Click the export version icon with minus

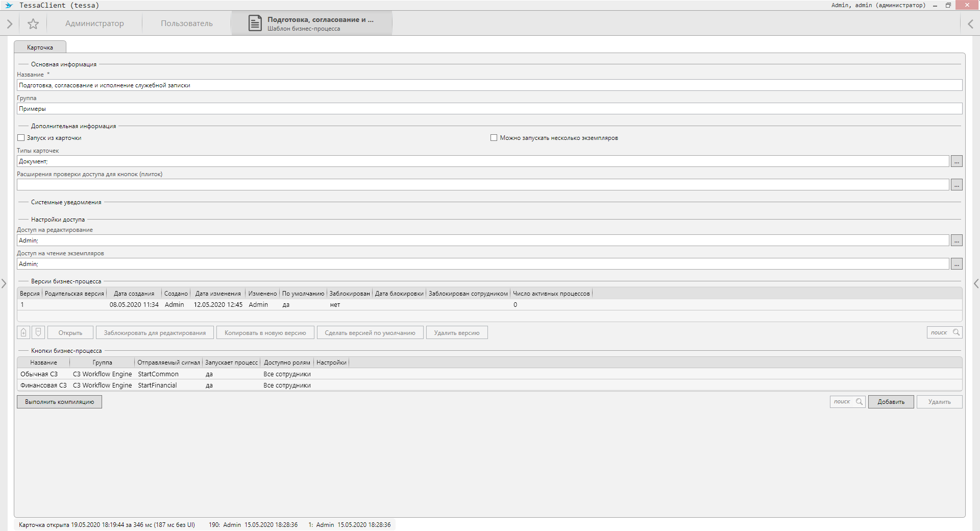[x=38, y=332]
